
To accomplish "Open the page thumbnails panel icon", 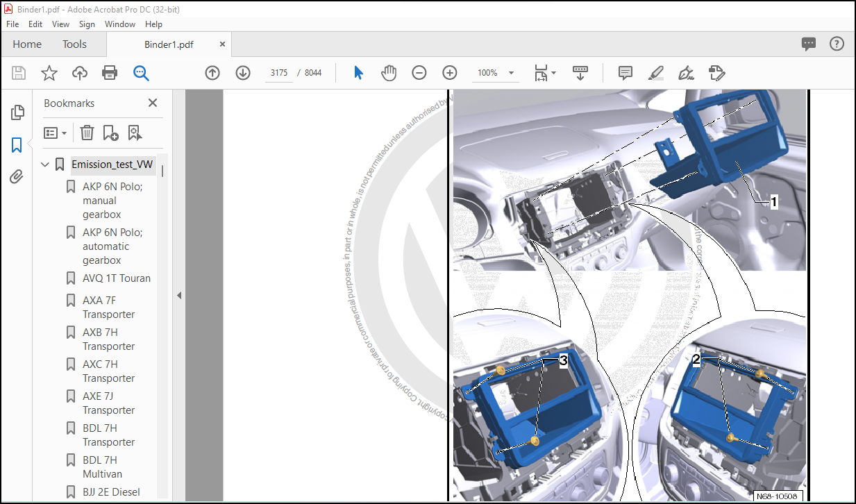I will point(17,112).
